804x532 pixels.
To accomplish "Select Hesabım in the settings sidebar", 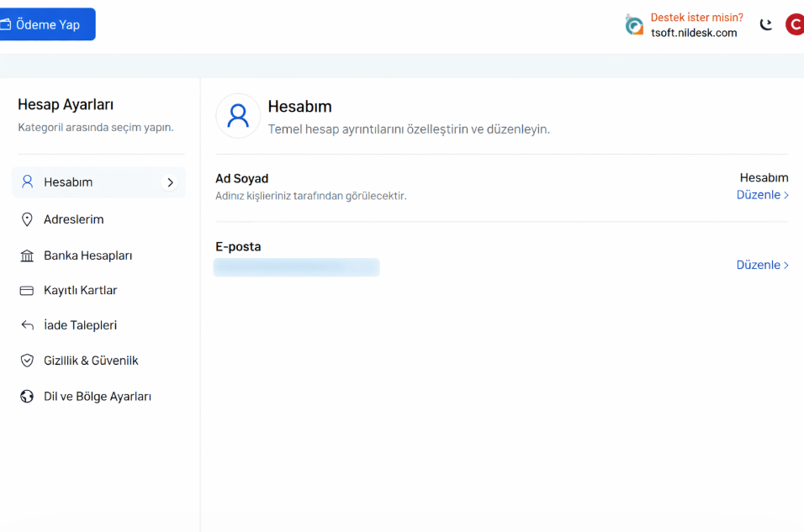I will click(68, 182).
